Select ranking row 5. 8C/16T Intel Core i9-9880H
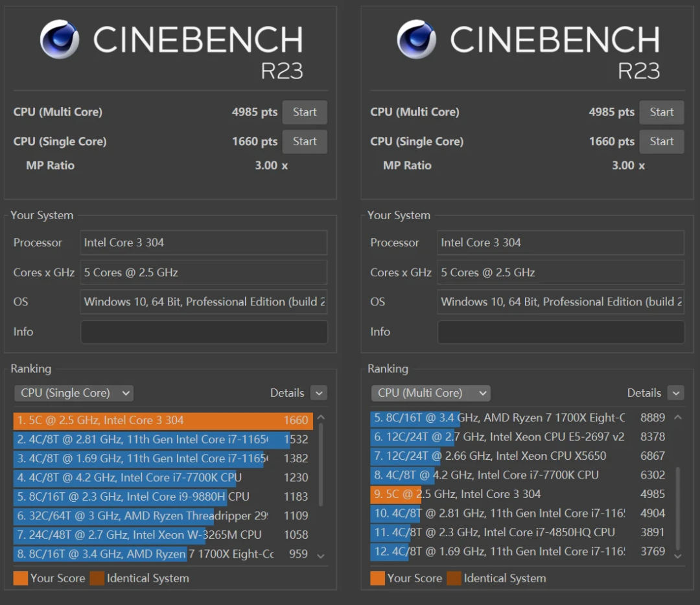 pos(163,497)
